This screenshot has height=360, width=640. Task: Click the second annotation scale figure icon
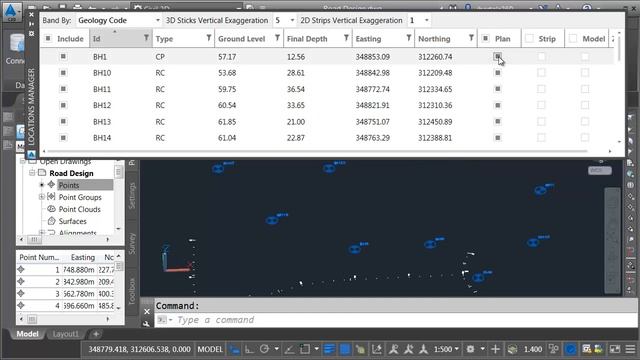click(409, 349)
